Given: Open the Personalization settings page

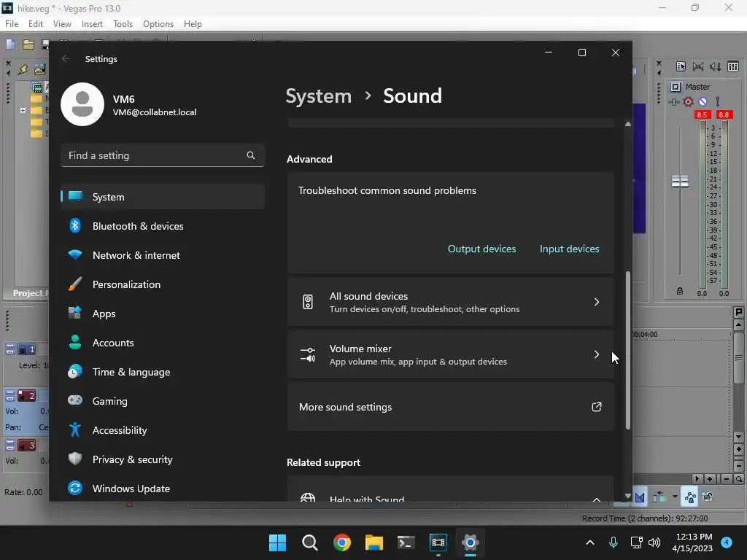Looking at the screenshot, I should 163,284.
